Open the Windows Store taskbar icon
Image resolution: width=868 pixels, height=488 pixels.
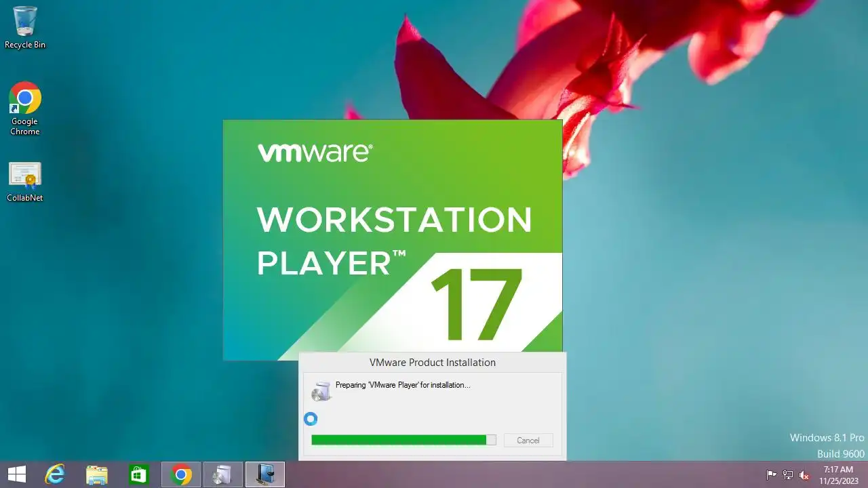[x=139, y=474]
